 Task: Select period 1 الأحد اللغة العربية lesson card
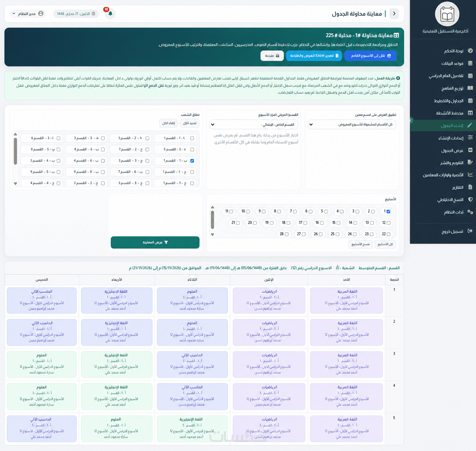click(346, 300)
